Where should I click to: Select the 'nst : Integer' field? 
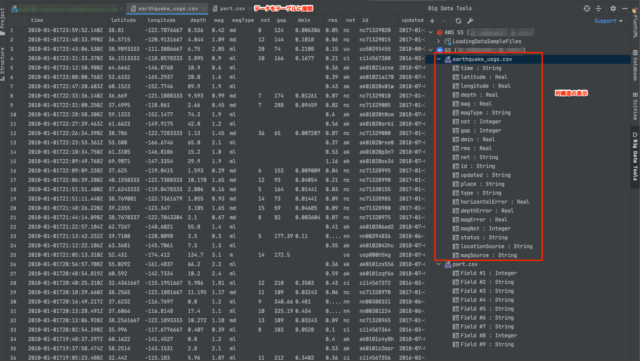tap(481, 122)
